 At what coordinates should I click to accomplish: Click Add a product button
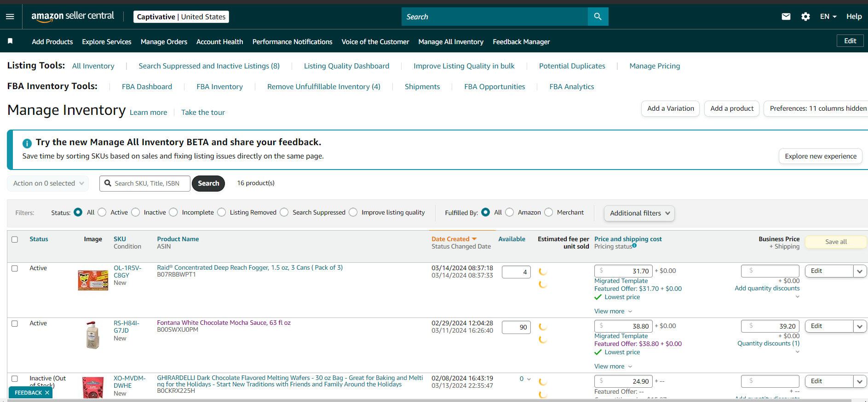pos(732,108)
